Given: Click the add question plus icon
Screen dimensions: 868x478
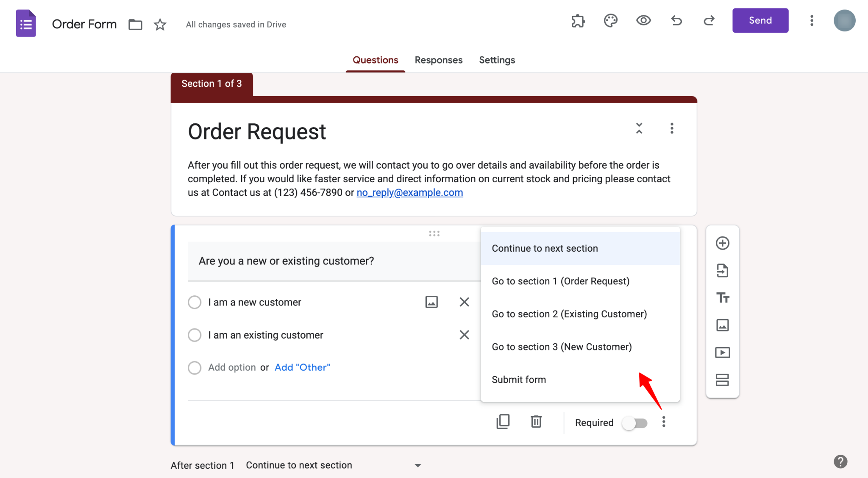Looking at the screenshot, I should [x=722, y=243].
